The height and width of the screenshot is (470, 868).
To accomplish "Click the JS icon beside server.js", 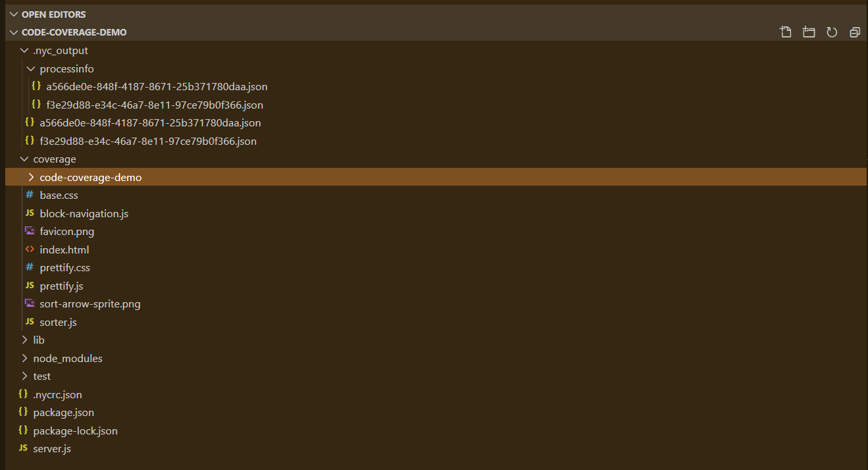I will coord(23,448).
